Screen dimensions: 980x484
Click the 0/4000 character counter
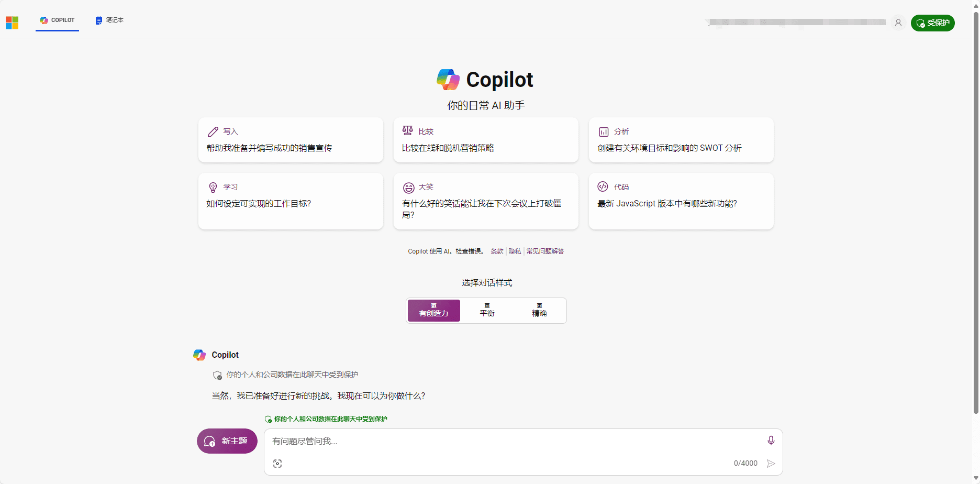click(x=745, y=464)
